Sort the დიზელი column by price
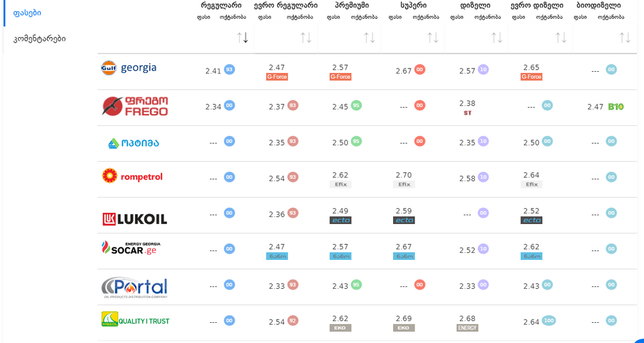The image size is (644, 343). pyautogui.click(x=497, y=38)
